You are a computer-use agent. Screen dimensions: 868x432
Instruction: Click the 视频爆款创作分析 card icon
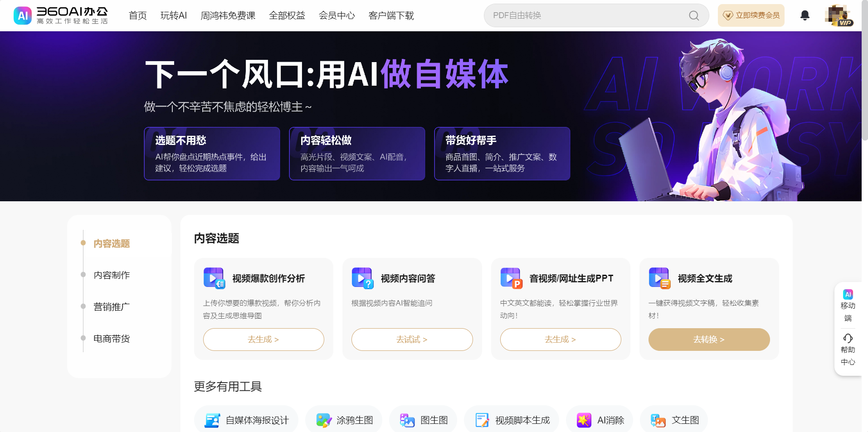pos(214,278)
